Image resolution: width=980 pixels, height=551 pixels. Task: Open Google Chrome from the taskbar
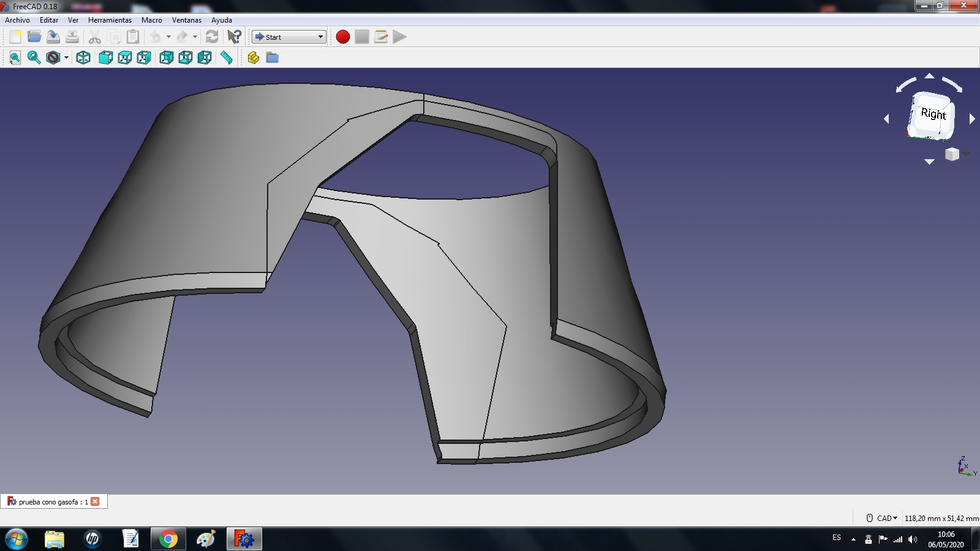(168, 539)
